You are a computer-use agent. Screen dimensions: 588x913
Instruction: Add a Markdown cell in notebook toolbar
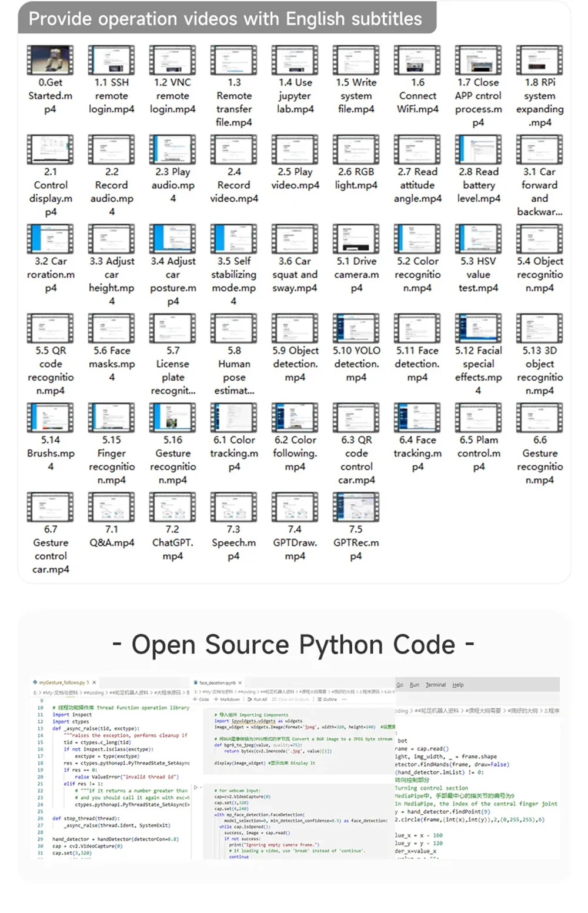227,699
